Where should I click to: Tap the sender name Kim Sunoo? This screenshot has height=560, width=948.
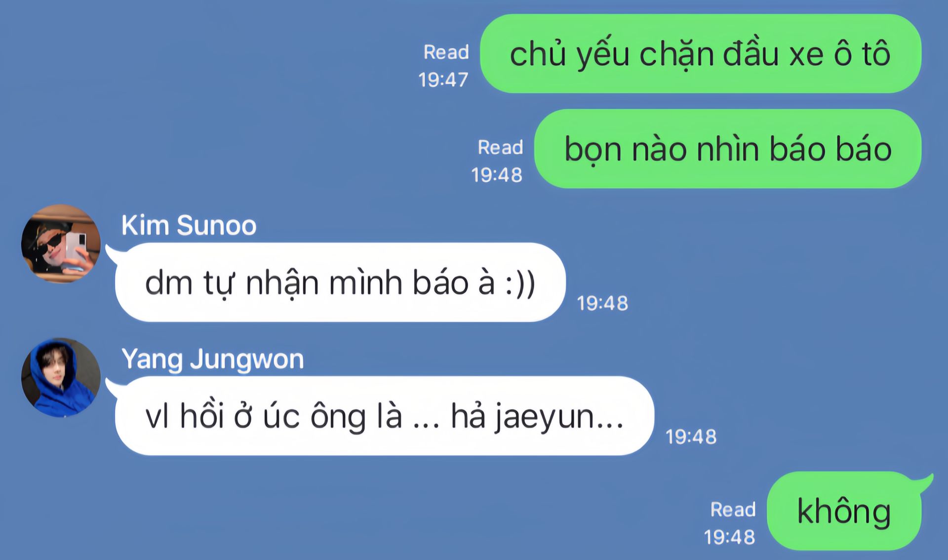pyautogui.click(x=189, y=226)
